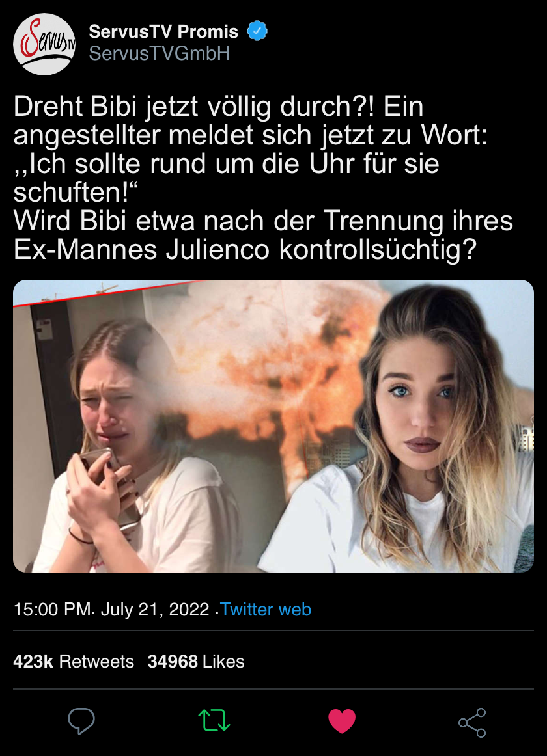Retweet using the green arrows icon
The width and height of the screenshot is (547, 756).
[x=214, y=721]
